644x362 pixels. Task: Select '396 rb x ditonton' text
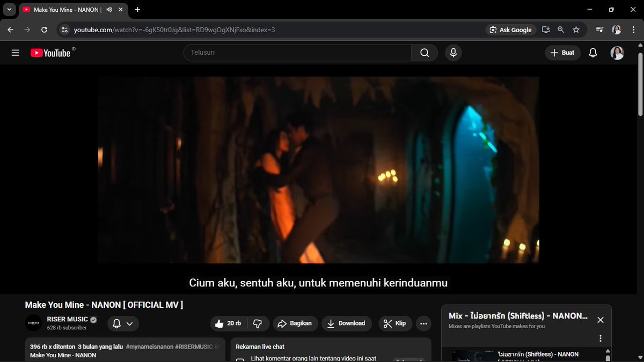52,347
